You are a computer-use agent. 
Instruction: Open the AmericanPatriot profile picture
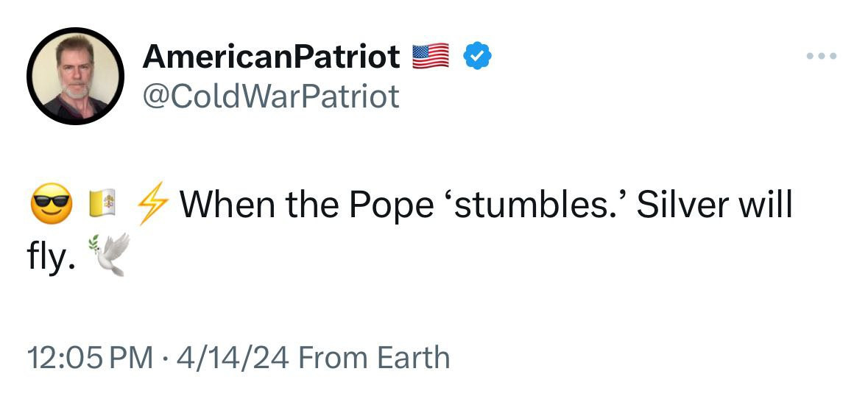75,77
